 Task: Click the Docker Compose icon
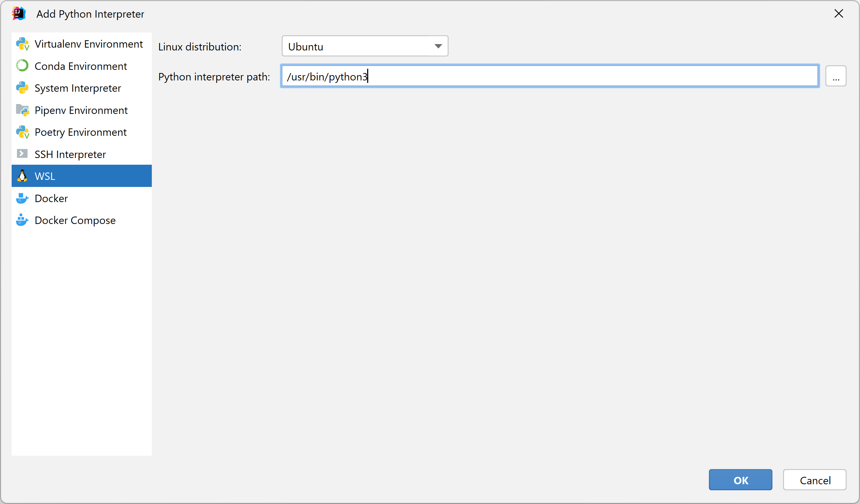coord(22,220)
